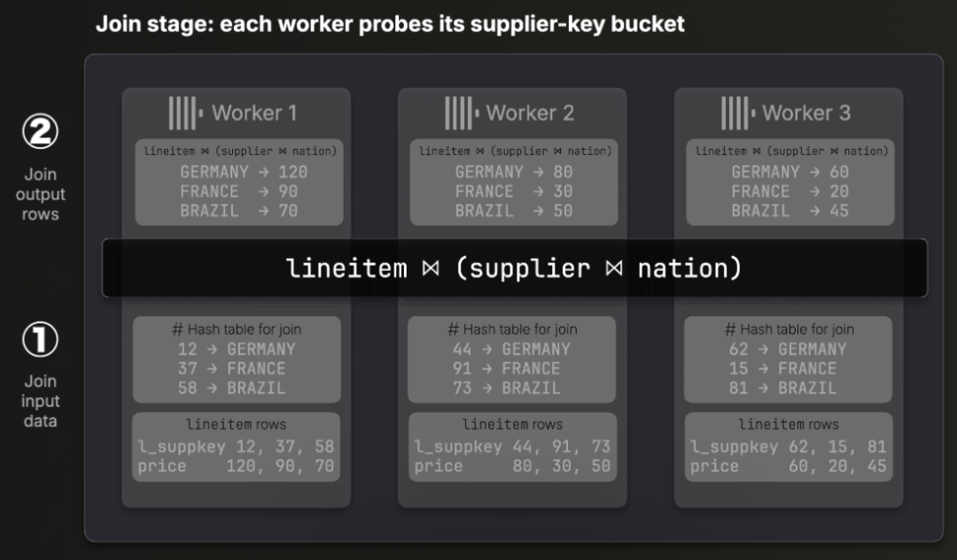The height and width of the screenshot is (560, 957).
Task: Click Worker 2's "# Hash table for join" header
Action: [512, 330]
